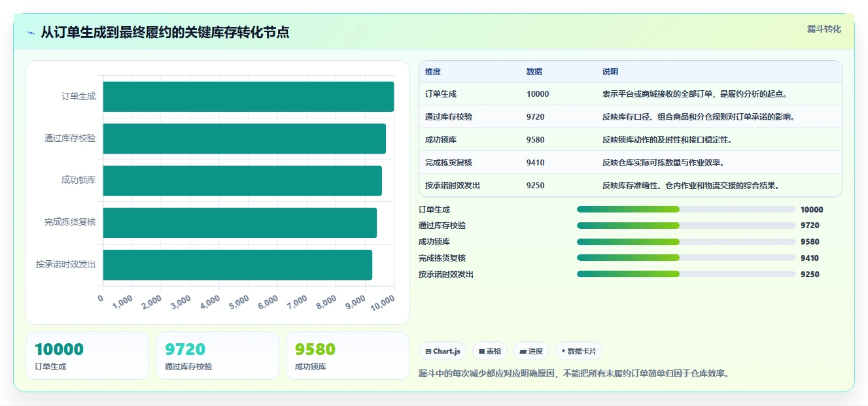The image size is (868, 406).
Task: Click the 数据 column header
Action: (x=534, y=72)
